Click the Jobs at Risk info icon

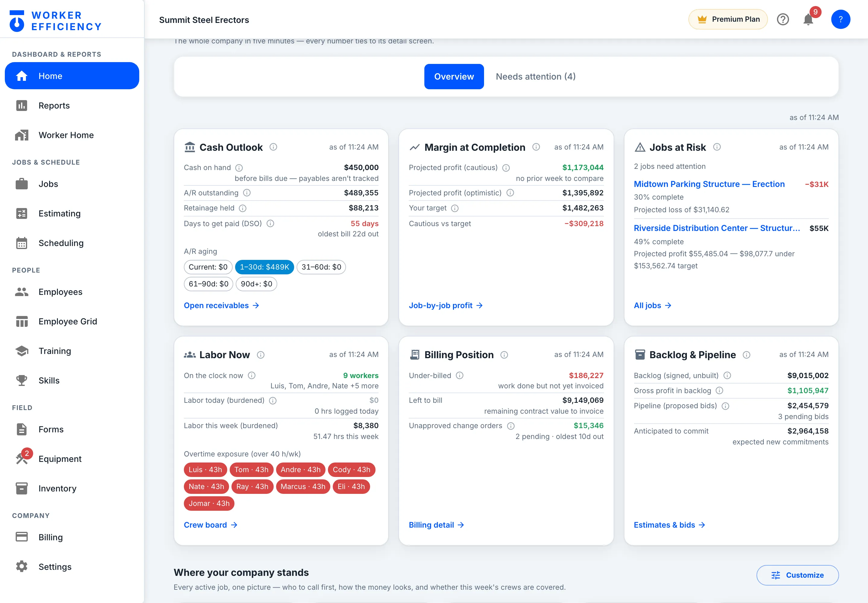tap(716, 147)
